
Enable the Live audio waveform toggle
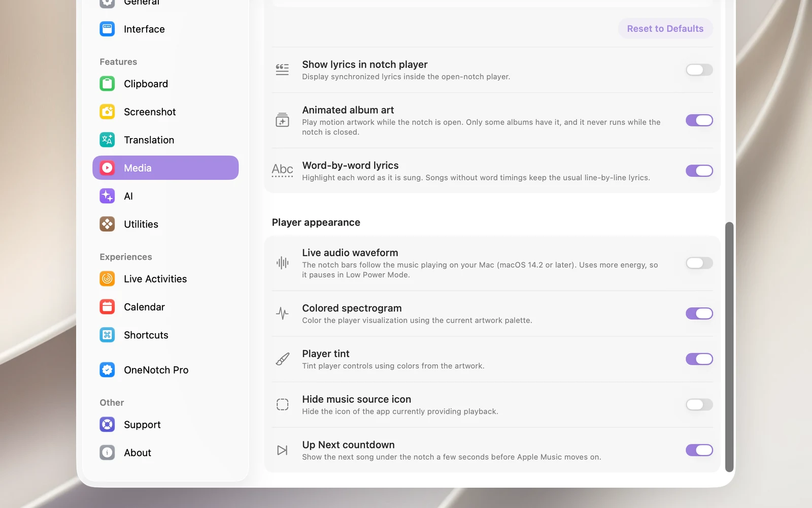coord(699,263)
